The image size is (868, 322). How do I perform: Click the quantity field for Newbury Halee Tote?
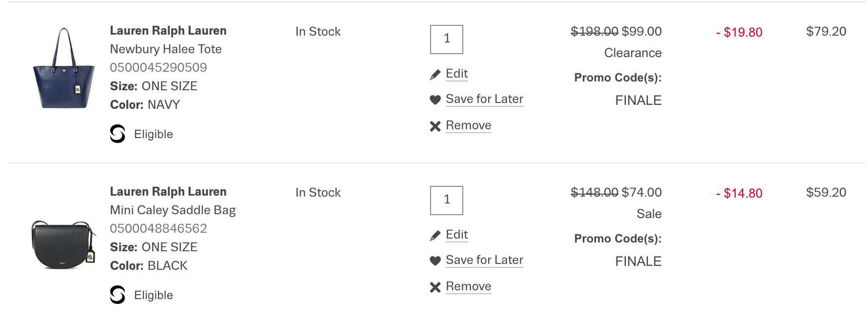[446, 39]
